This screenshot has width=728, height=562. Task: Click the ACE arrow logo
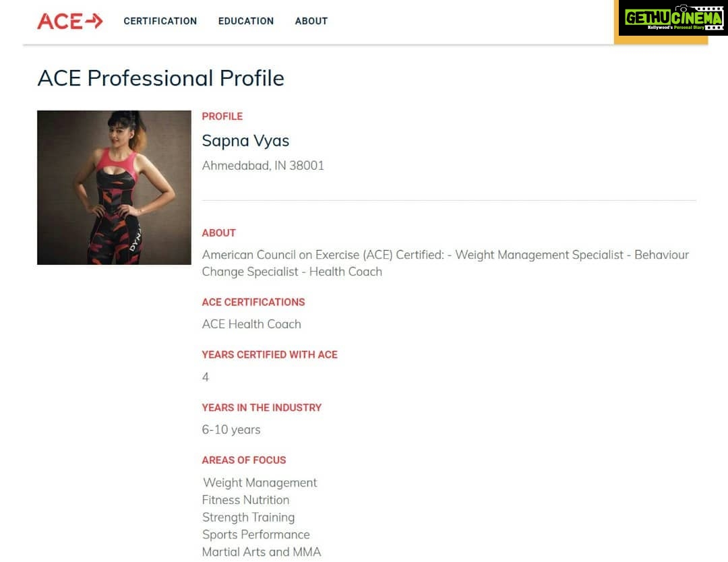[69, 21]
